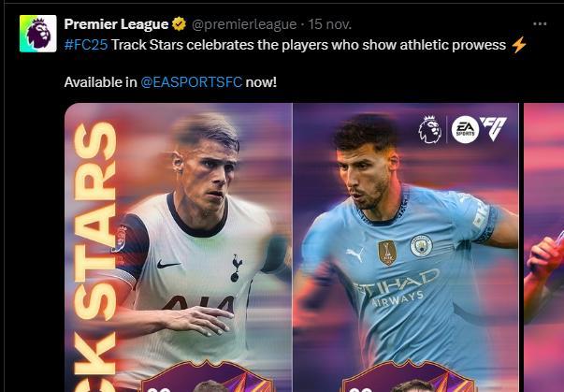
Task: Open the @EASPORTSFC mention link
Action: (192, 82)
